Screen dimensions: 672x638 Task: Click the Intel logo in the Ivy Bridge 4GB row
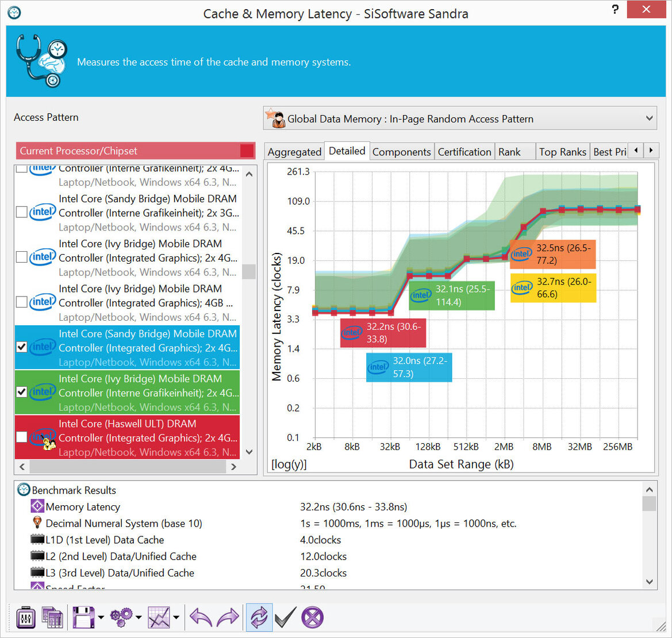click(43, 302)
